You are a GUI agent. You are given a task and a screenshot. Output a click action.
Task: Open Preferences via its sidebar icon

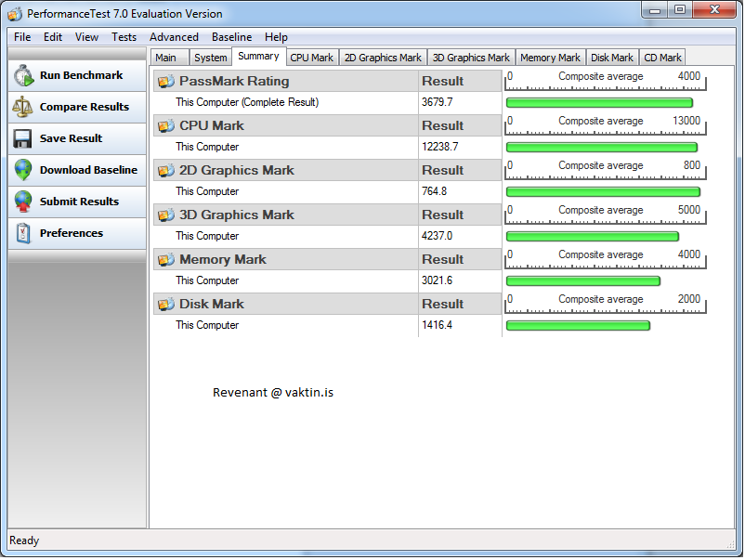click(x=23, y=234)
